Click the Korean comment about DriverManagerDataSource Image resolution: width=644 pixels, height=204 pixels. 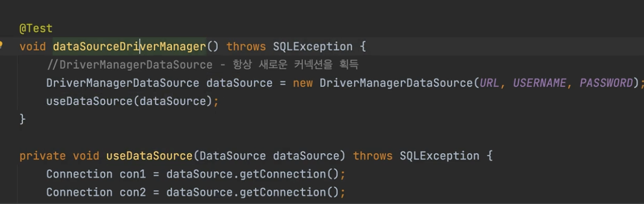tap(203, 65)
